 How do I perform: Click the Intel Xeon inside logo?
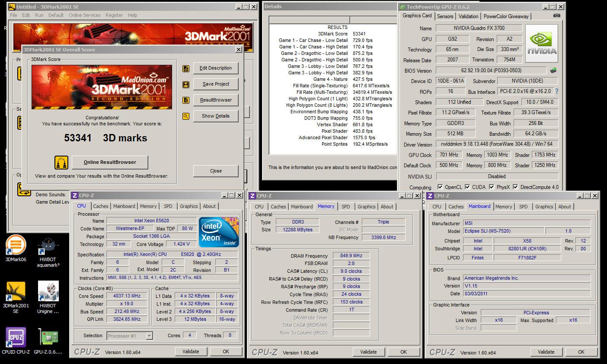point(219,232)
